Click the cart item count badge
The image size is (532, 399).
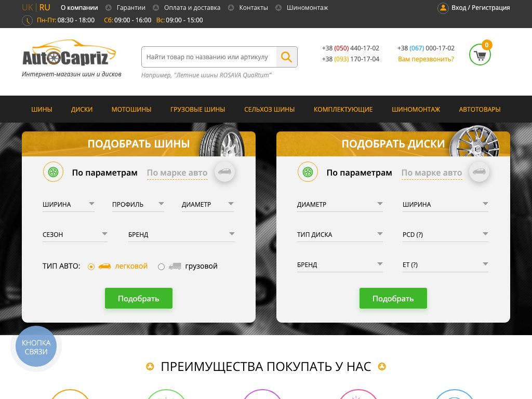(486, 45)
